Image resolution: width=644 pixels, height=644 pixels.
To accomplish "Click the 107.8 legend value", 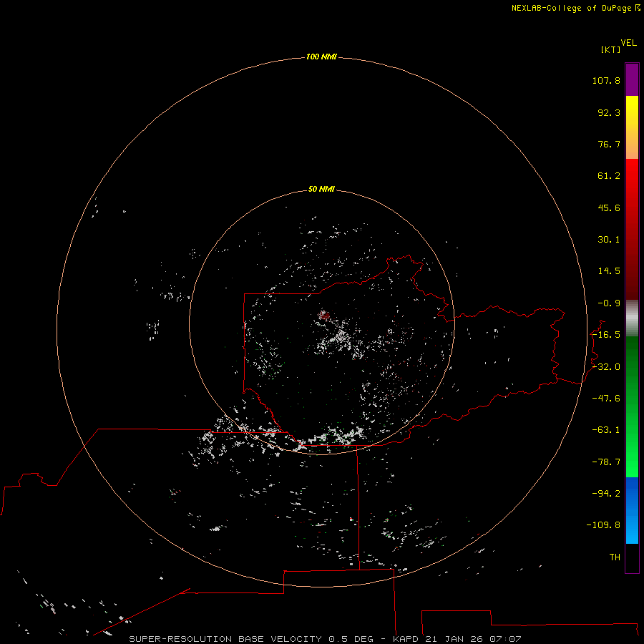I will (x=606, y=80).
